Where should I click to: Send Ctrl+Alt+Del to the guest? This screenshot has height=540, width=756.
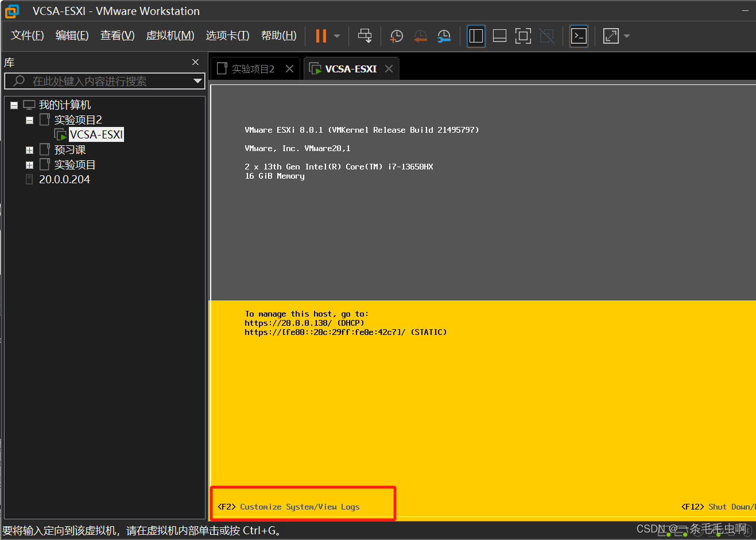pyautogui.click(x=365, y=36)
